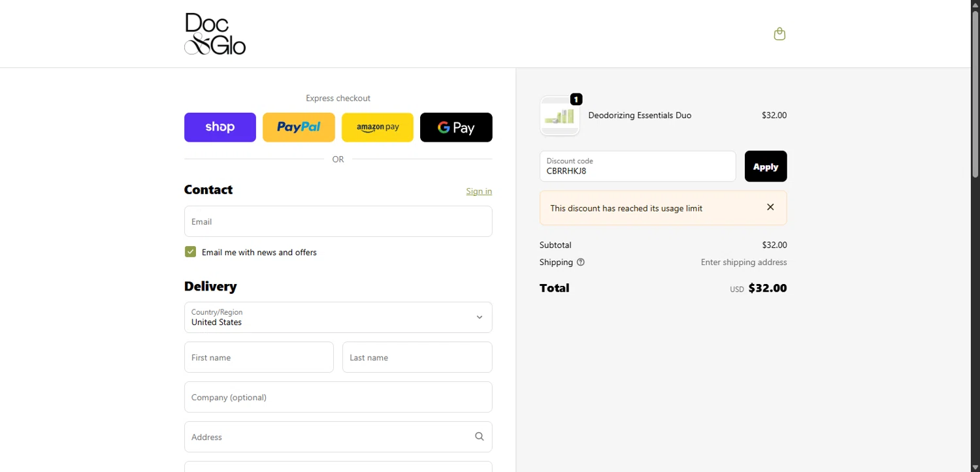The image size is (980, 472).
Task: Click the Subtotal label
Action: tap(555, 245)
